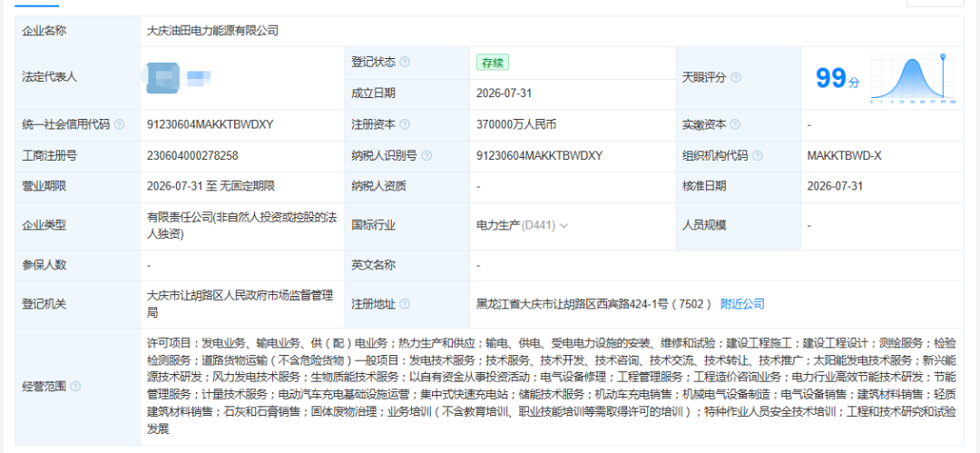Open help icon beside 注册资本
The width and height of the screenshot is (980, 453).
(x=405, y=124)
